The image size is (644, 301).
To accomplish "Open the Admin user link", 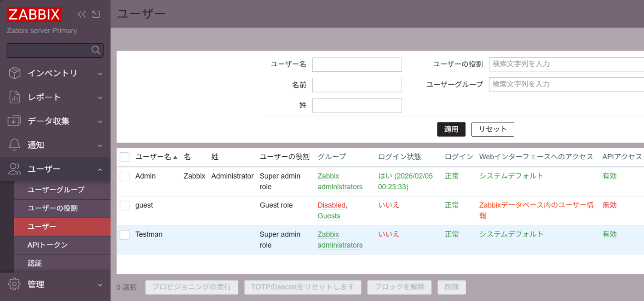I will pos(145,176).
